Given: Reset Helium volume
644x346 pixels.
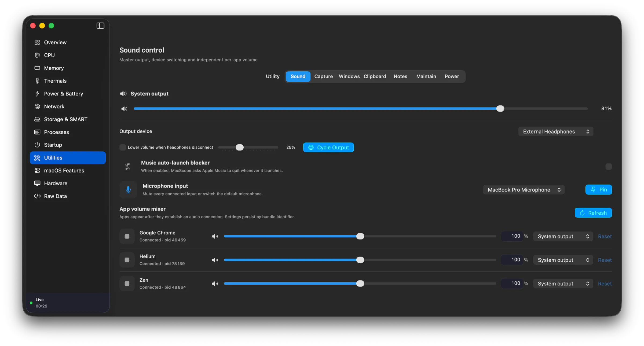Looking at the screenshot, I should point(605,260).
